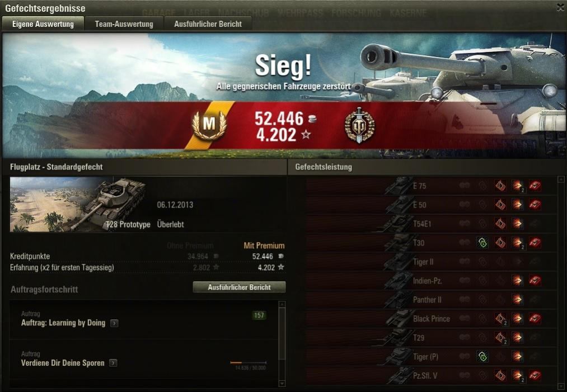The width and height of the screenshot is (567, 392).
Task: Click the destroyed-tank icon on E 75 row
Action: click(535, 186)
